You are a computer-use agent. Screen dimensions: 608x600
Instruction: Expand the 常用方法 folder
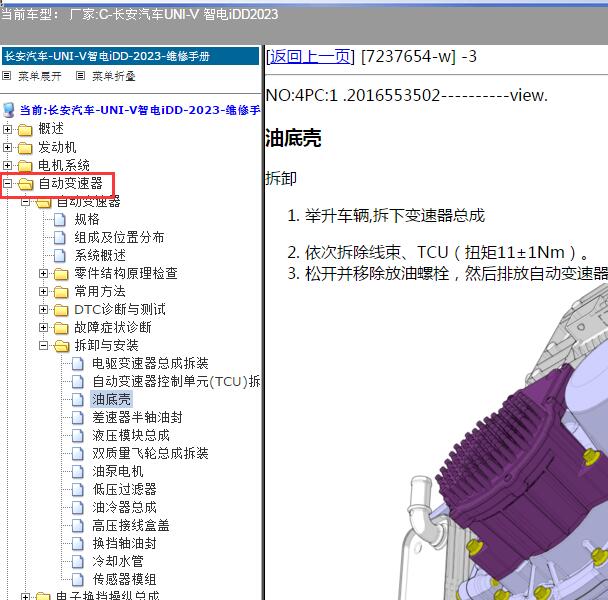(43, 292)
